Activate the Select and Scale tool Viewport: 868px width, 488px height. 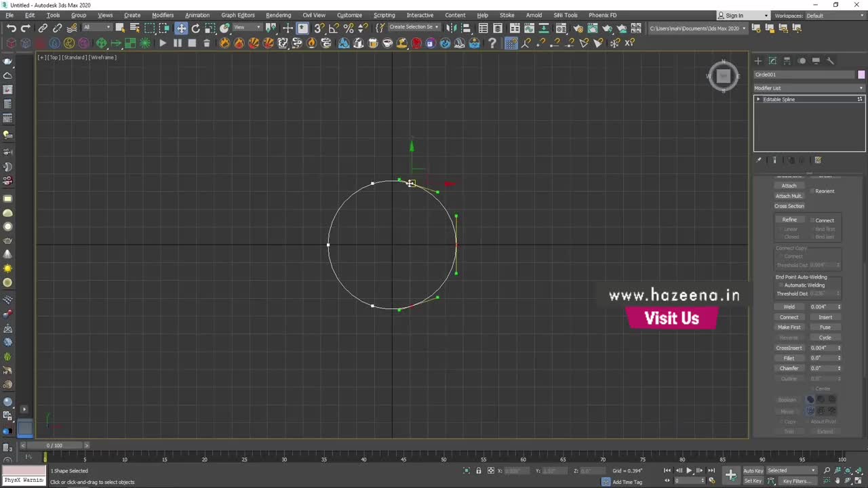click(x=210, y=28)
